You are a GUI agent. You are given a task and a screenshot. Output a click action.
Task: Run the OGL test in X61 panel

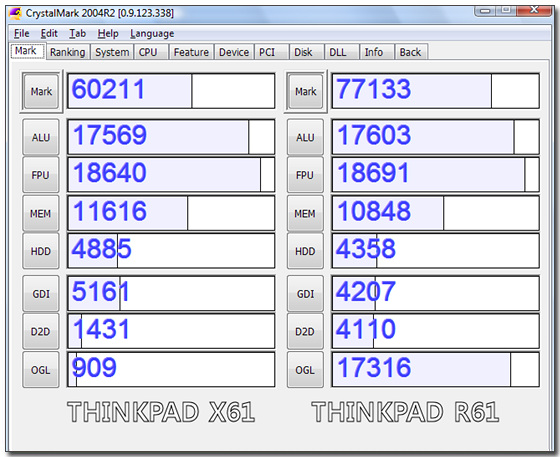(41, 370)
